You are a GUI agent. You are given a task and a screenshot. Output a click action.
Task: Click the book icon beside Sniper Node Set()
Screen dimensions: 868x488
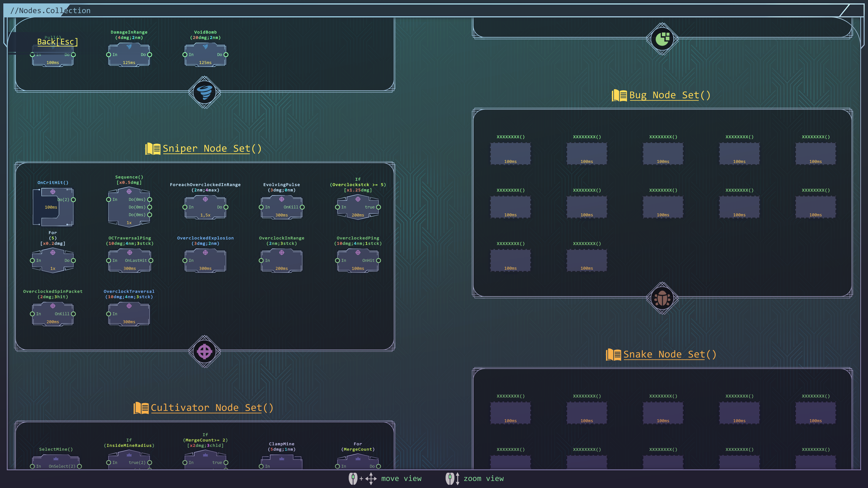point(153,148)
